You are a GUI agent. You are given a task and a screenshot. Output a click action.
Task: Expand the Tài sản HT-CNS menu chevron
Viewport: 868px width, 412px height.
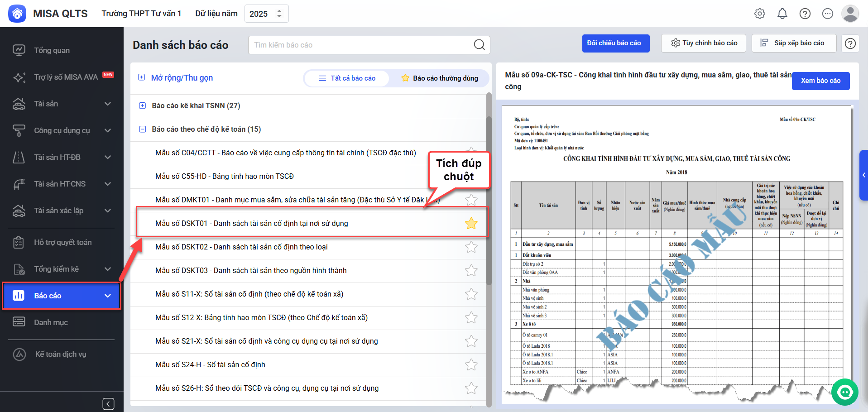point(108,184)
